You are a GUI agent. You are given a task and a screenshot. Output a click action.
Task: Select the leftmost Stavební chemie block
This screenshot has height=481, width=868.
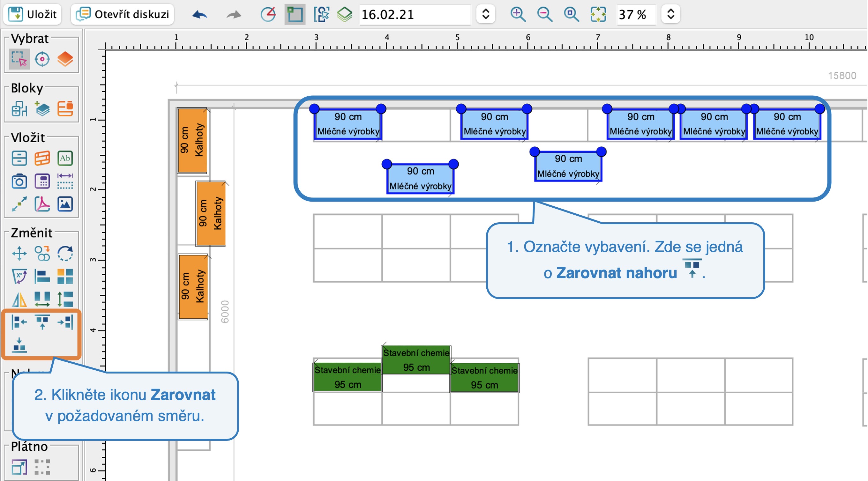point(348,377)
